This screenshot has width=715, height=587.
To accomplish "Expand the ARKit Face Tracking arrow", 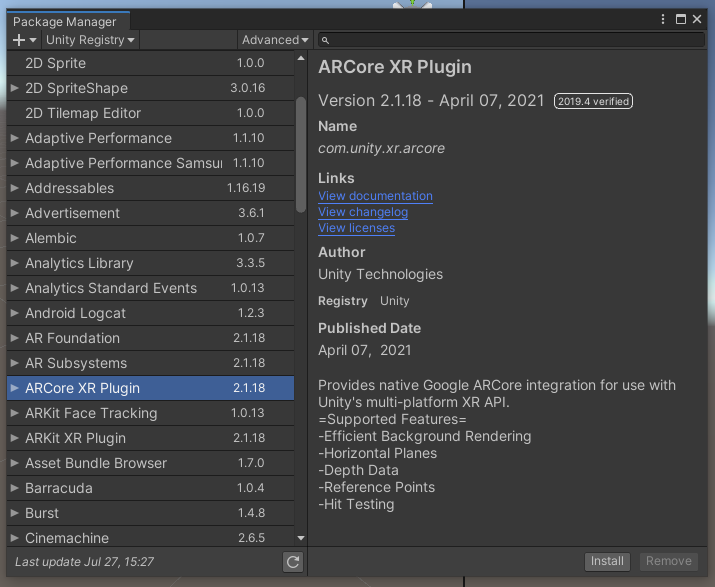I will point(15,413).
